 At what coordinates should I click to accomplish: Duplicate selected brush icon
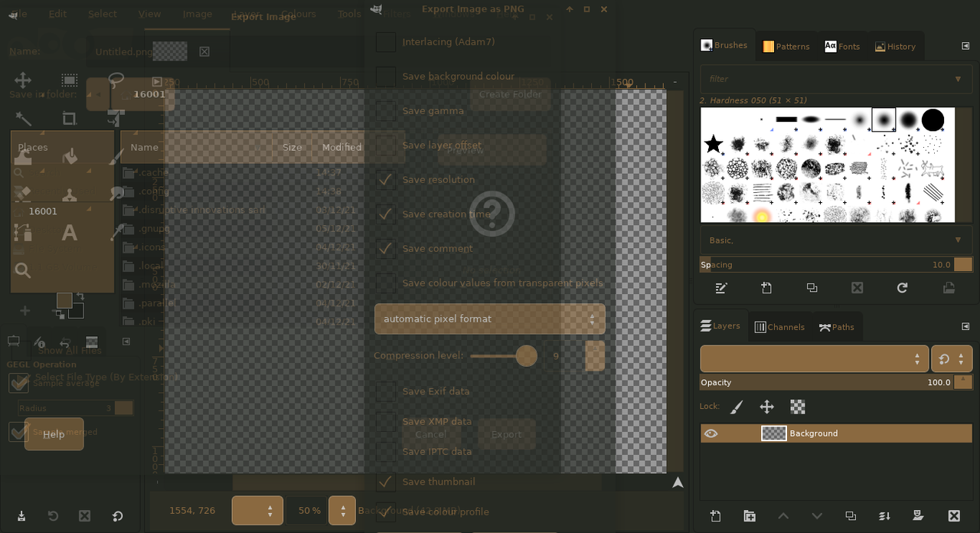pos(812,288)
